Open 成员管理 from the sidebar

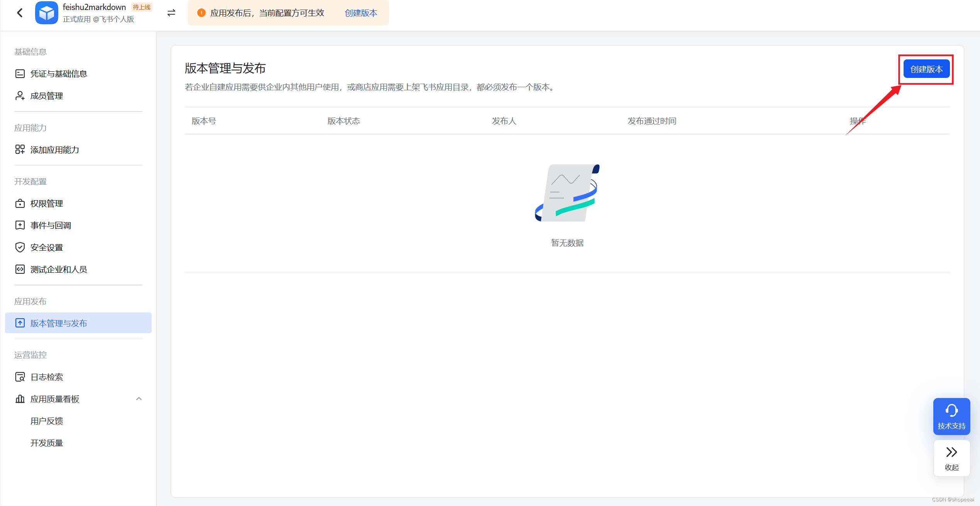[46, 96]
